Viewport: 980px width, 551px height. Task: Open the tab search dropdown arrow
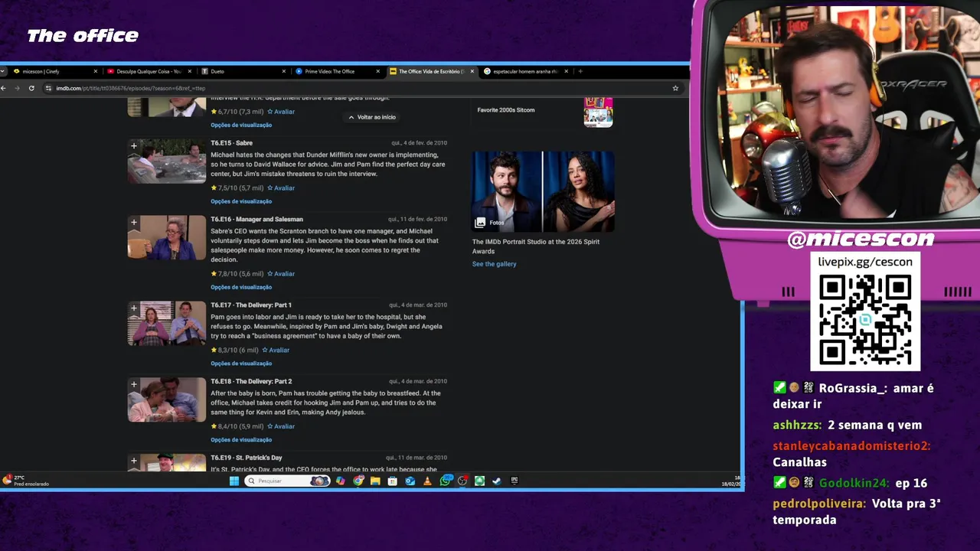[x=4, y=71]
